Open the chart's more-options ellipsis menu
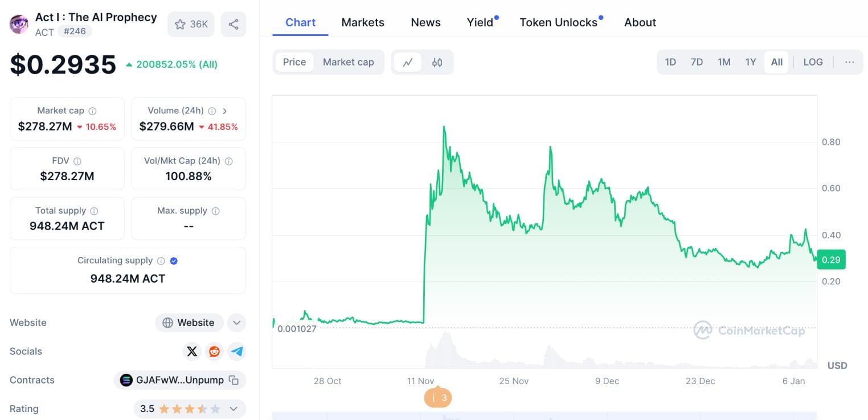Screen dimensions: 868x420 [x=849, y=62]
